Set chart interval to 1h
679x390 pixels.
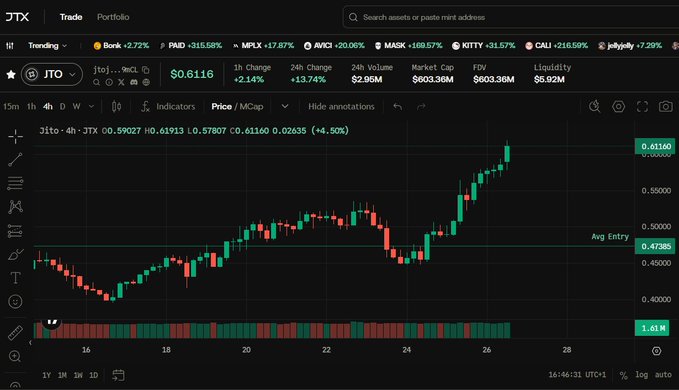[x=32, y=106]
